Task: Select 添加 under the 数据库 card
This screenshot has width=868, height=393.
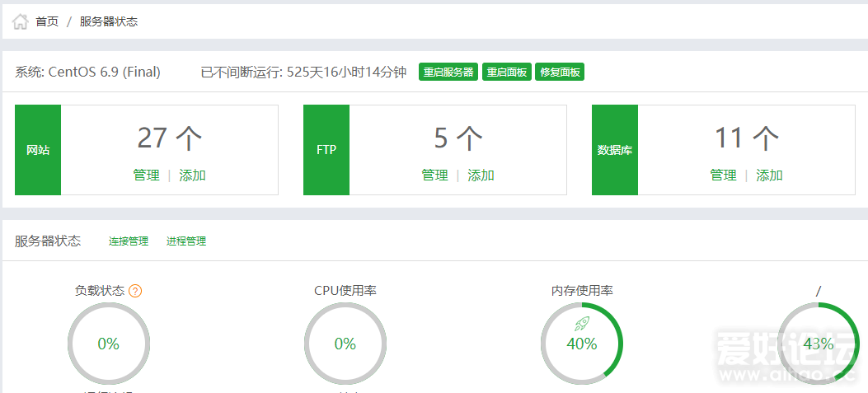Action: [770, 175]
